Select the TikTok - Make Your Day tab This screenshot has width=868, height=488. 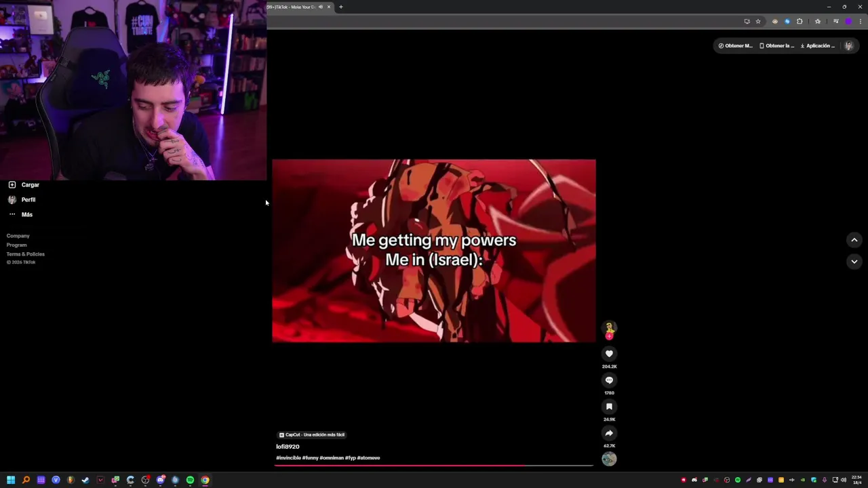click(292, 7)
